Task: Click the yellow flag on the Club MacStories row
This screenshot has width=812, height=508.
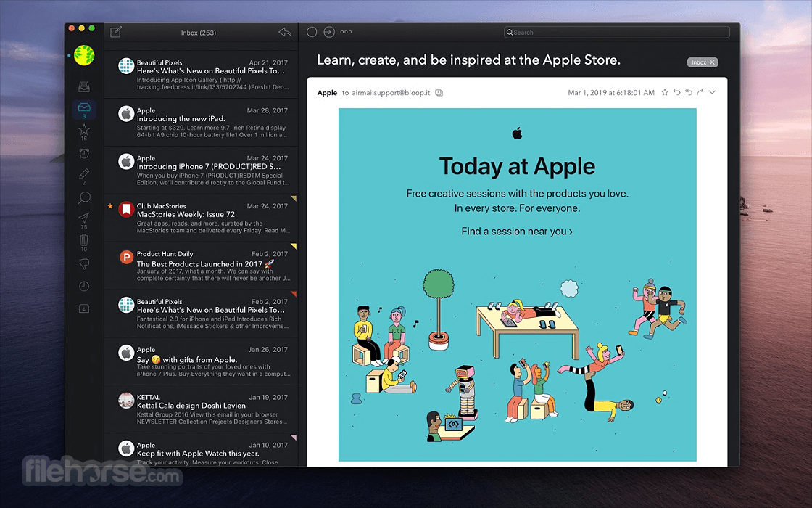Action: point(294,198)
